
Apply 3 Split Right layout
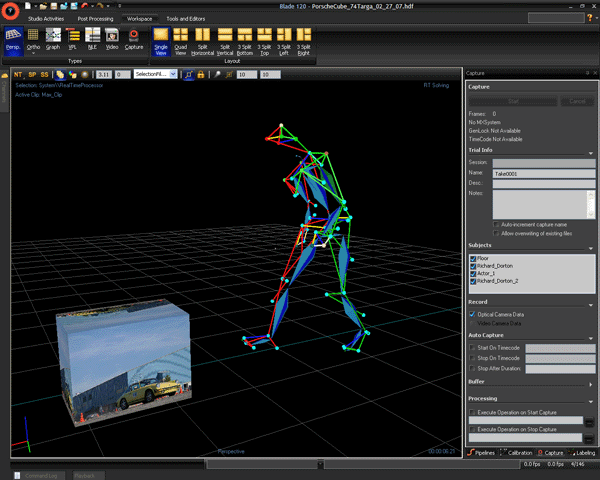coord(304,41)
